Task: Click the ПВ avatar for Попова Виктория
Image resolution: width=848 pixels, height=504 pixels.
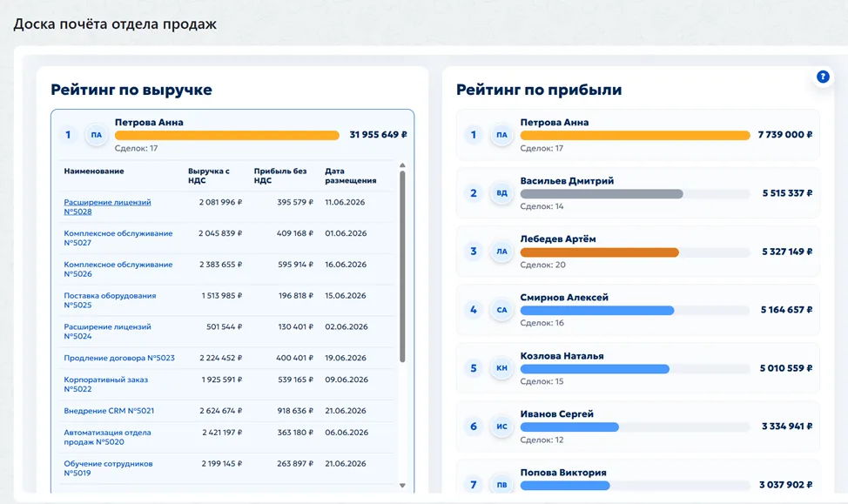Action: coord(501,485)
